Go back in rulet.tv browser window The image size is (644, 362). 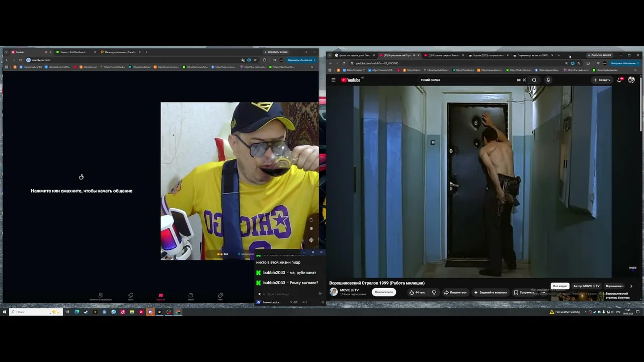click(7, 60)
